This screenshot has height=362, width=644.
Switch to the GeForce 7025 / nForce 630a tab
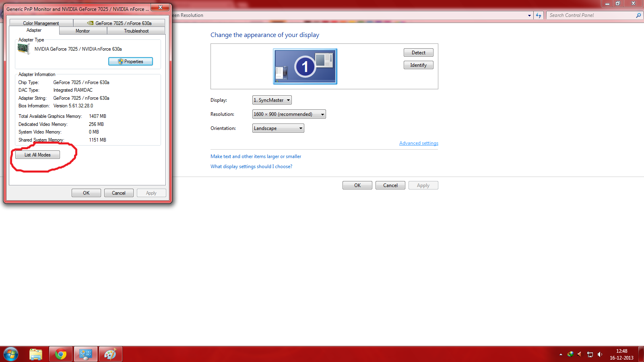119,23
